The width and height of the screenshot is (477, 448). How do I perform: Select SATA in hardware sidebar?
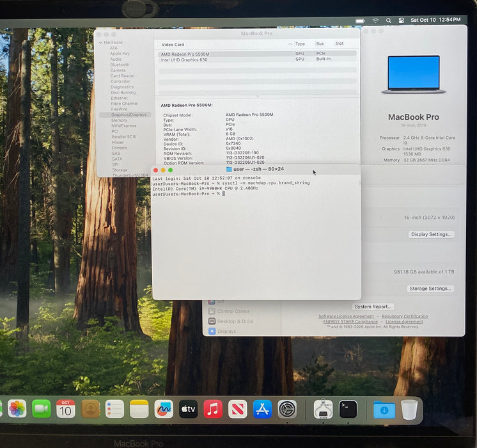click(x=117, y=159)
